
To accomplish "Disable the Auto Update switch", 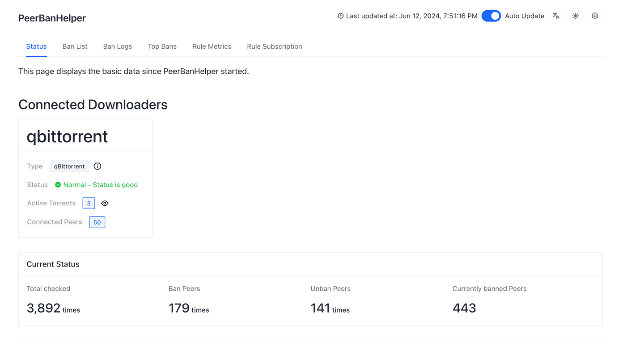I will pyautogui.click(x=491, y=16).
